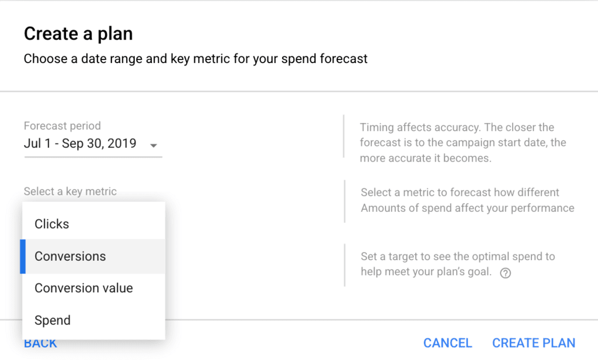Image resolution: width=598 pixels, height=364 pixels.
Task: Click the Forecast period field label
Action: [x=62, y=125]
